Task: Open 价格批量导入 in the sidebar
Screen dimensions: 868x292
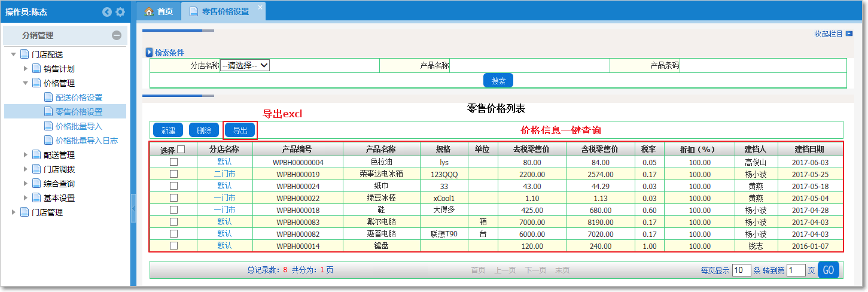Action: (x=79, y=126)
